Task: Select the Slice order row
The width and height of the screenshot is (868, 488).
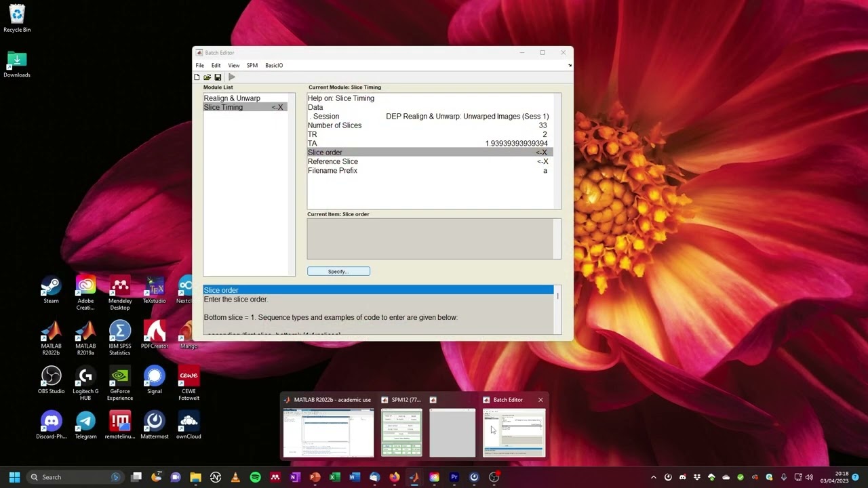Action: [x=429, y=152]
